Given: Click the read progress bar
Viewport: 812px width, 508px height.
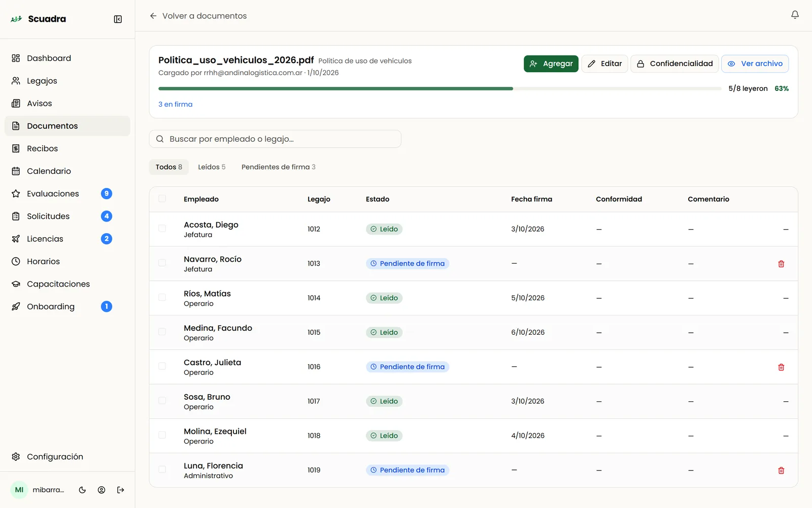Looking at the screenshot, I should [439, 88].
